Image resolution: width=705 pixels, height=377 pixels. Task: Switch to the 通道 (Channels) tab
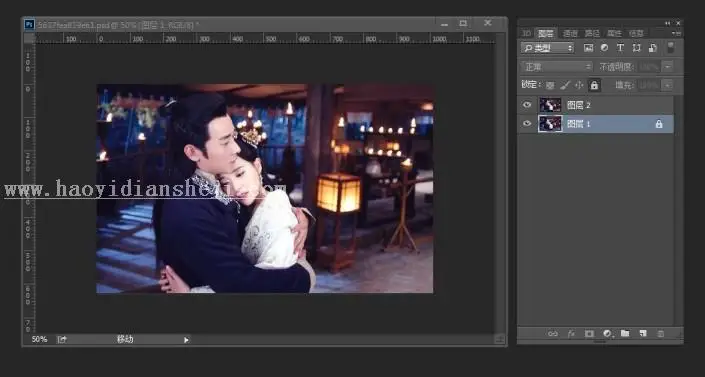tap(570, 33)
